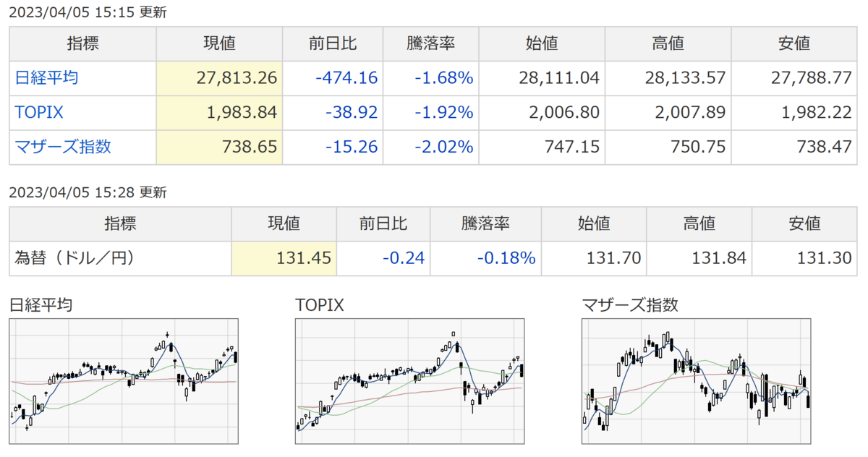The height and width of the screenshot is (457, 868).
Task: Click the TOPIX percent change -1.92%
Action: tap(443, 113)
